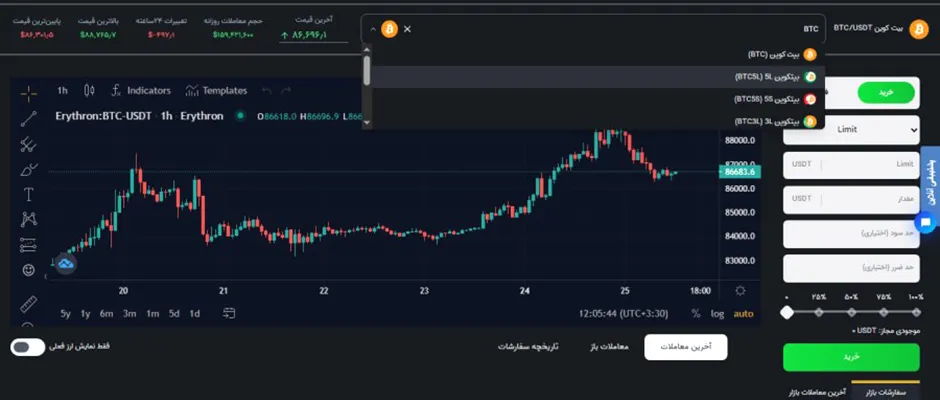This screenshot has width=940, height=400.
Task: Click the Bitcoin icon in search box
Action: point(390,29)
